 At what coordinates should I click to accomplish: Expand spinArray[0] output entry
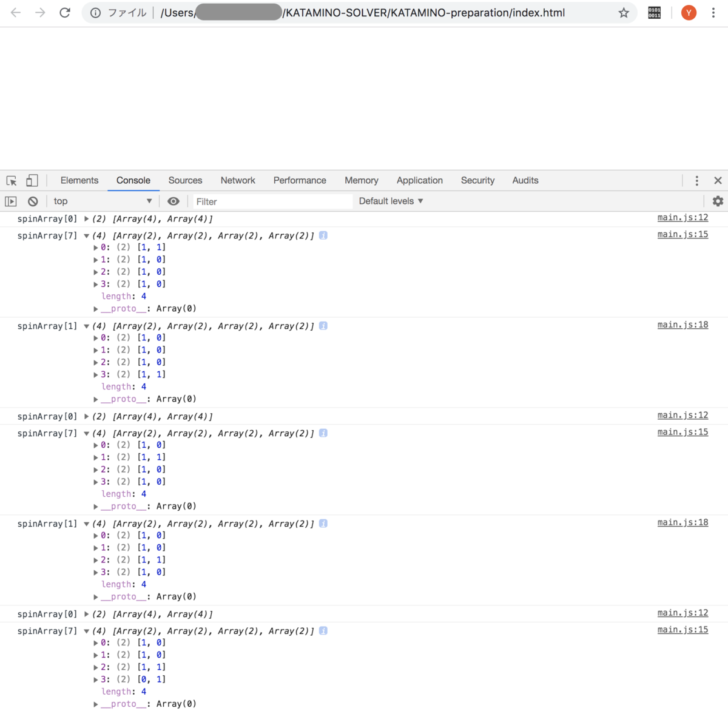click(x=87, y=218)
